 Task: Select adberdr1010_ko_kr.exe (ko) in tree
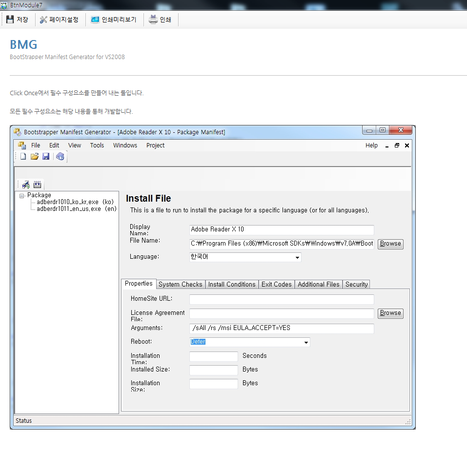click(x=75, y=202)
